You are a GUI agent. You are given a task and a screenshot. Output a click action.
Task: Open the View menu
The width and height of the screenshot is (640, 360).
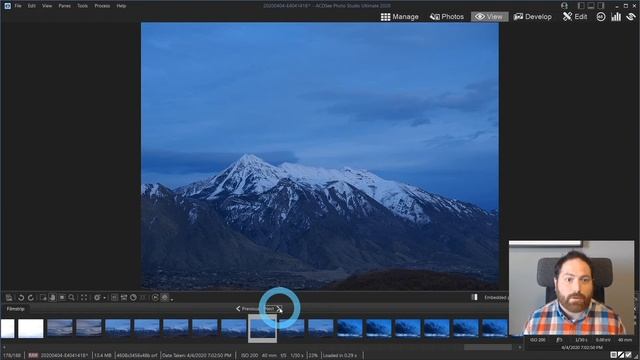coord(47,6)
